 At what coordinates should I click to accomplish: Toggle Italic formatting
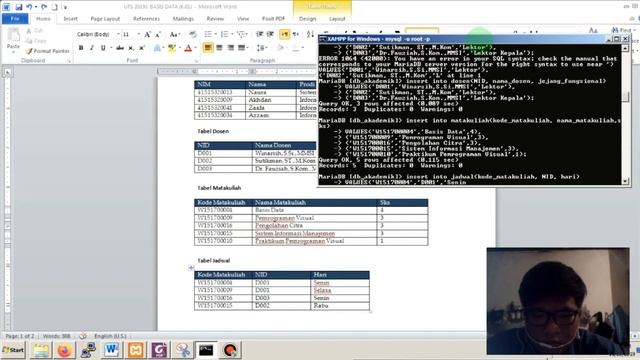(92, 48)
